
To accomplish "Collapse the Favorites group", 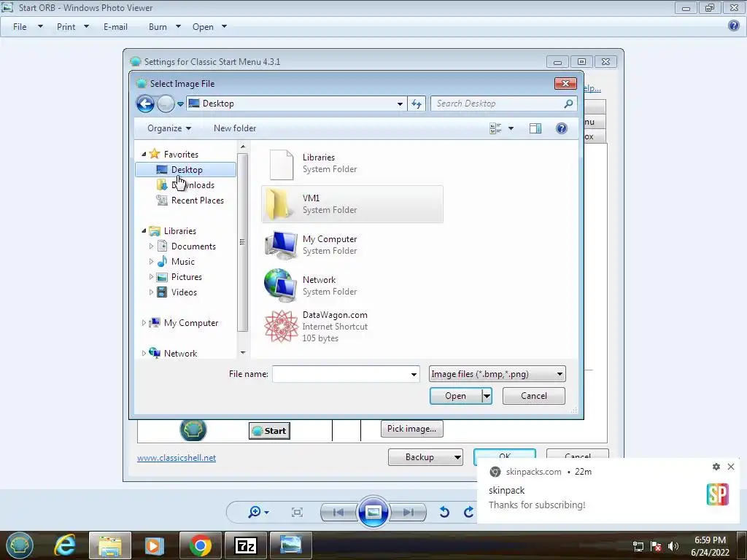I will (x=144, y=154).
